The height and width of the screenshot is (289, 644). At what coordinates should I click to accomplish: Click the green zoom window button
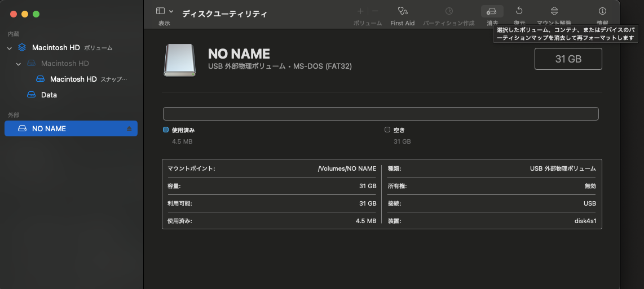pos(36,14)
